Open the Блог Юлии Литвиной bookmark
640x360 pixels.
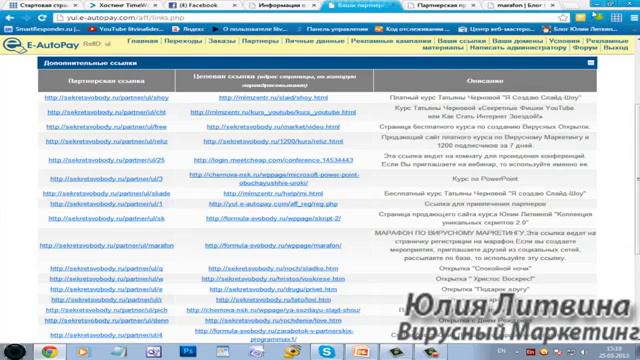(580, 29)
